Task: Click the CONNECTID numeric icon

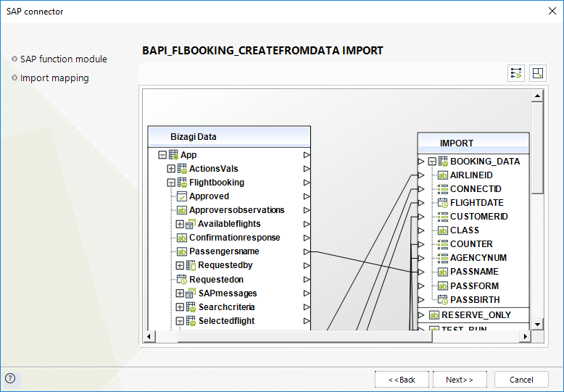Action: [x=442, y=189]
